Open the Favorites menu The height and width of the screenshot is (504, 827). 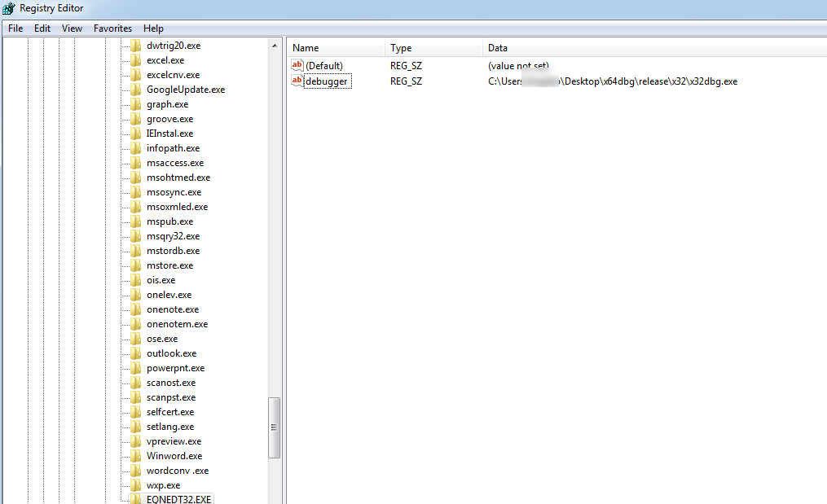pyautogui.click(x=112, y=28)
